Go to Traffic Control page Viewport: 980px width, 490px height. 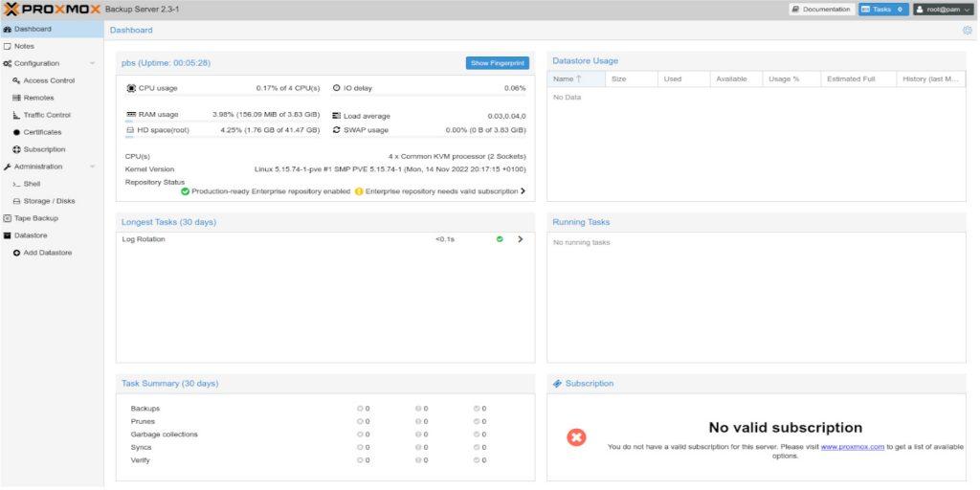pyautogui.click(x=46, y=115)
